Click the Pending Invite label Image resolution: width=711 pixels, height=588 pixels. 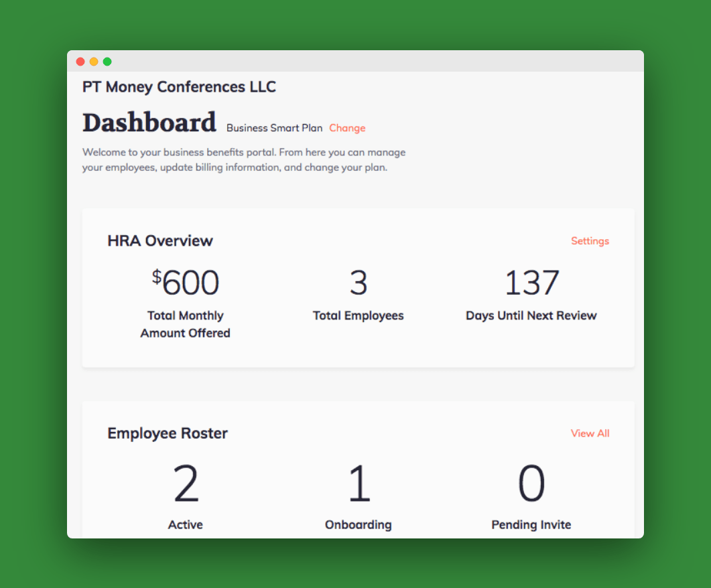click(531, 524)
